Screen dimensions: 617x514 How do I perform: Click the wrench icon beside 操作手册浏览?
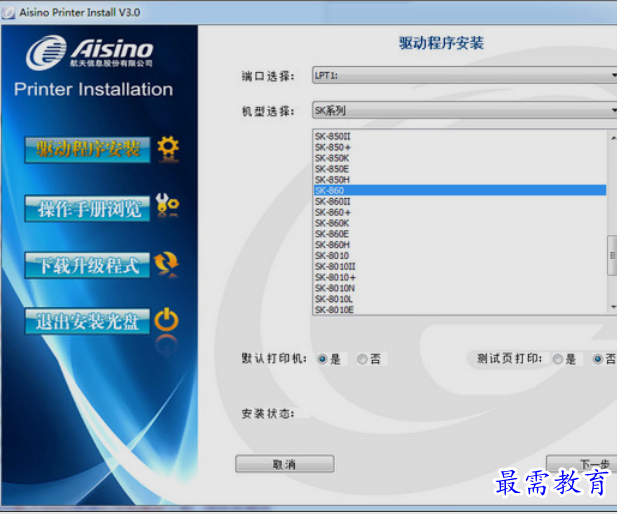[168, 206]
